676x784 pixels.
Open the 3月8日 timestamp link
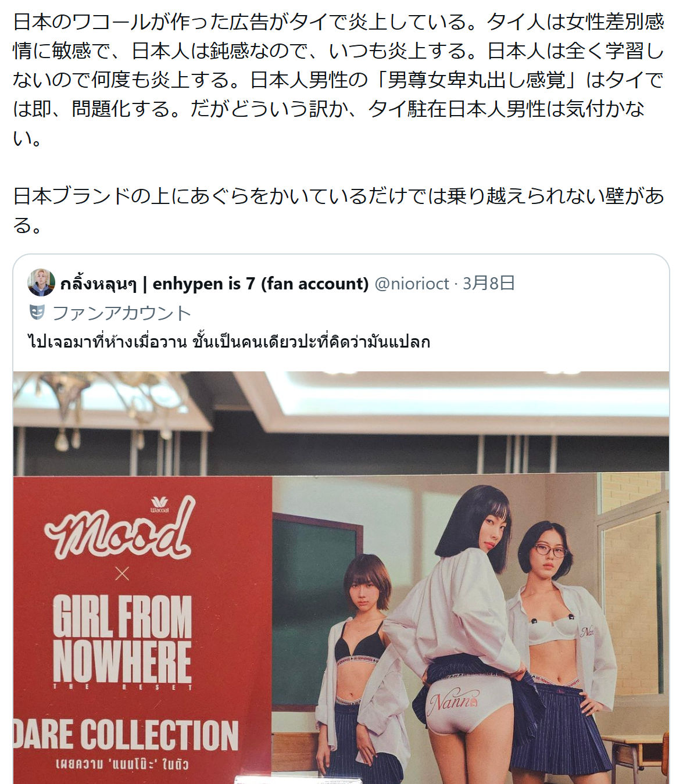tap(489, 283)
